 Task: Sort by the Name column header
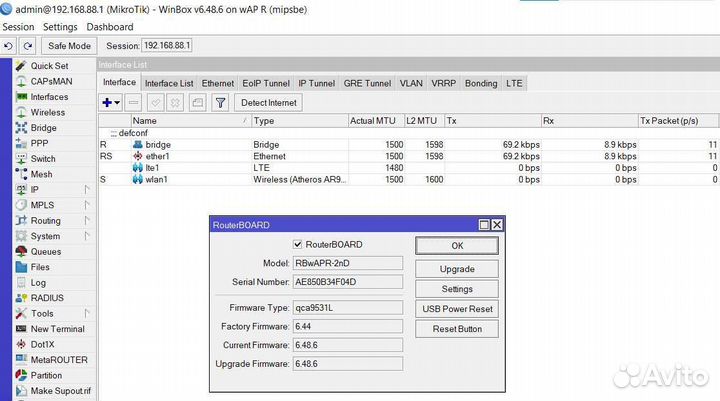[191, 121]
